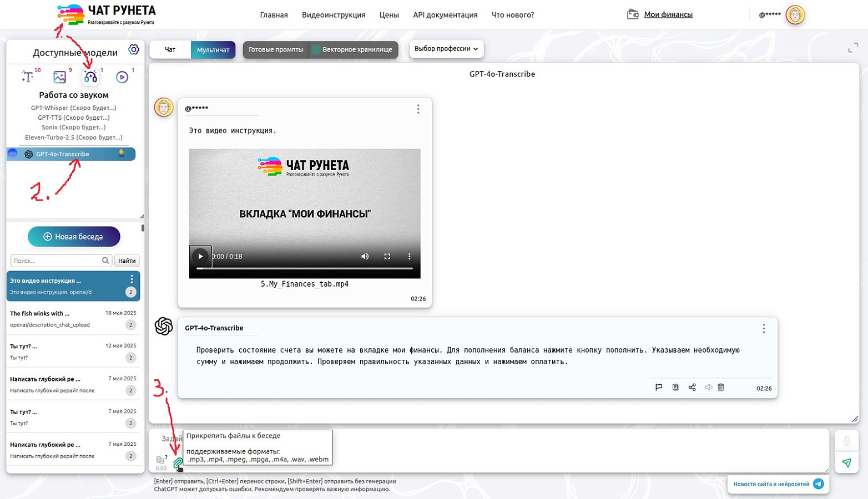
Task: Delete the reply with the trash icon
Action: point(721,388)
